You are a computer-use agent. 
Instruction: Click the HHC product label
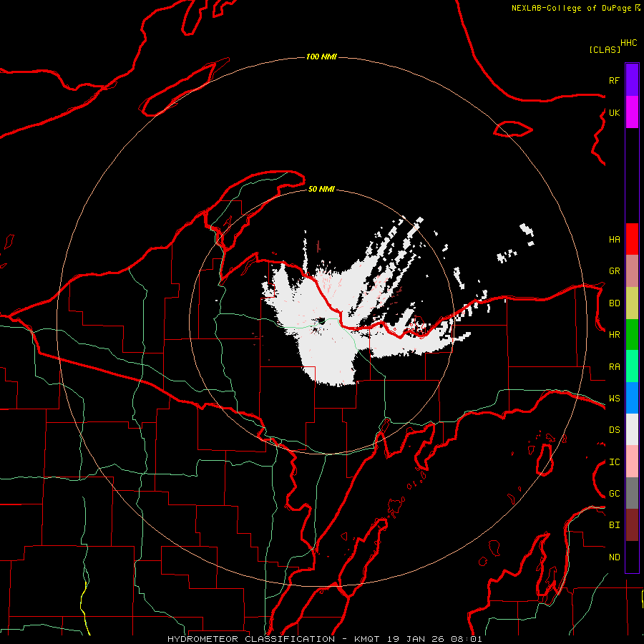pyautogui.click(x=629, y=43)
